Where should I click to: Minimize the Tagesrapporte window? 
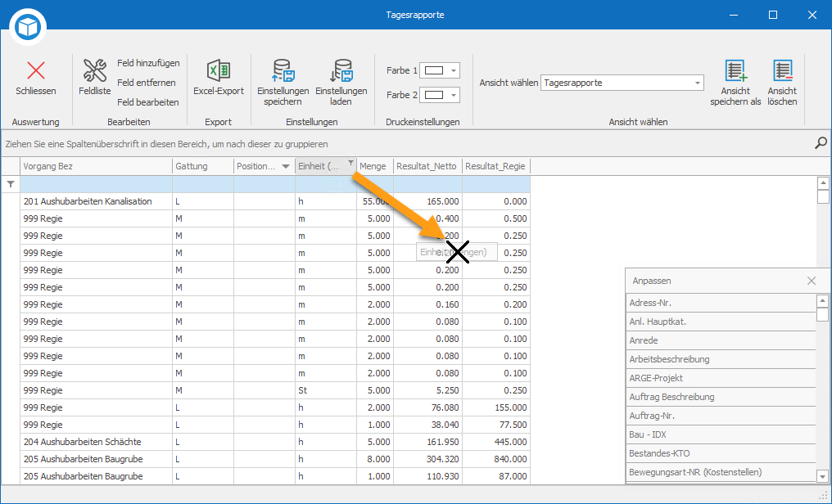click(734, 15)
